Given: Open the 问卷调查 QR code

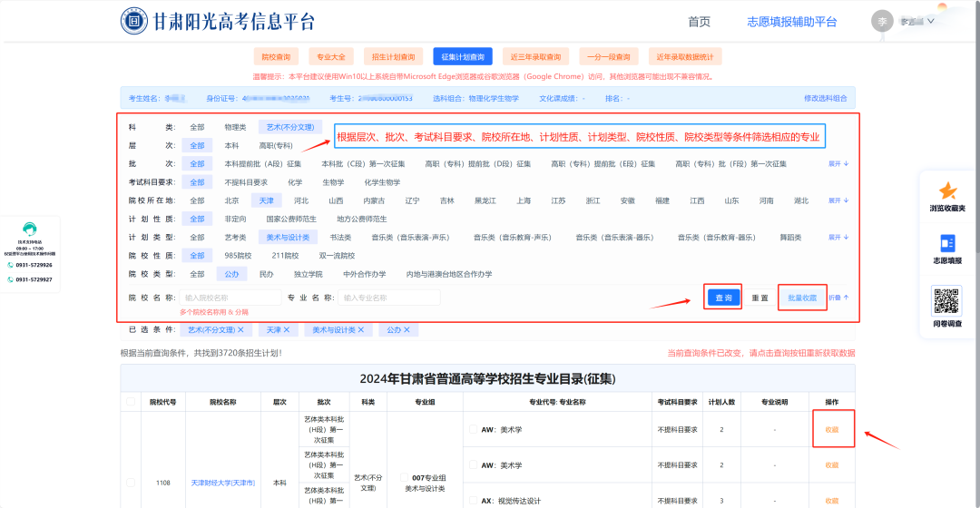Looking at the screenshot, I should (946, 301).
